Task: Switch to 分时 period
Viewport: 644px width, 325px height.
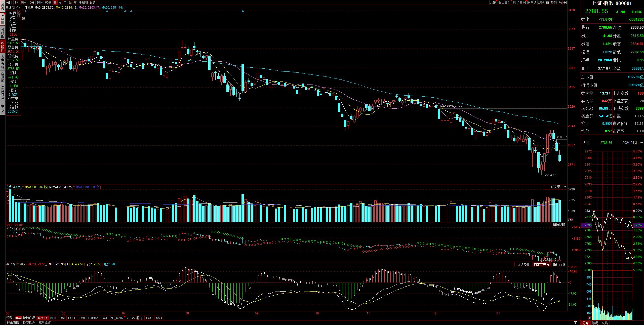Action: 9,3
